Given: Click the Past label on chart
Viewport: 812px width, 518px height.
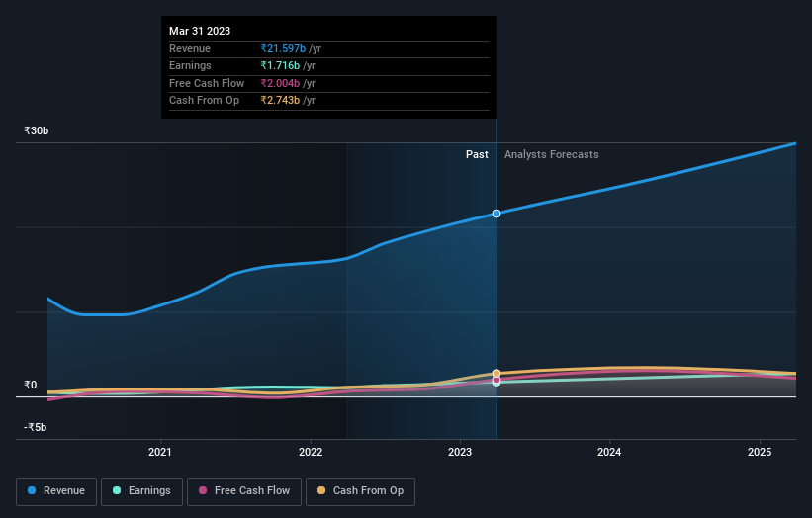Looking at the screenshot, I should pos(477,154).
